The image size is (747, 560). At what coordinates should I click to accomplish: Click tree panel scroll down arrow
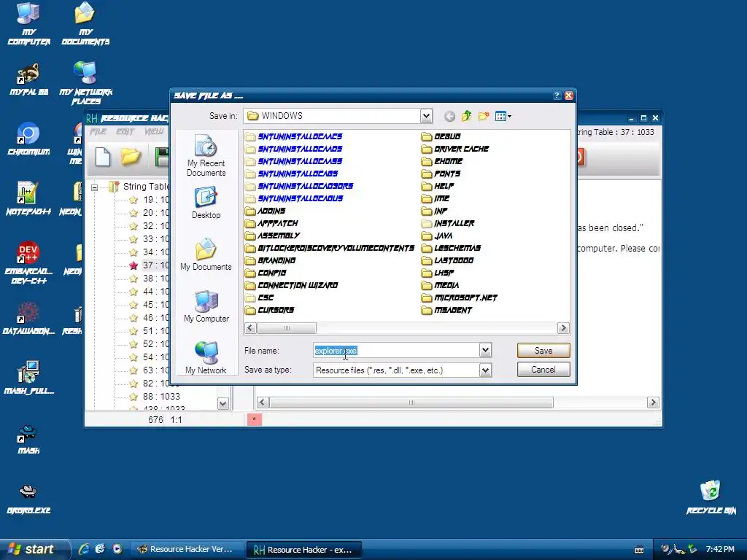click(223, 404)
